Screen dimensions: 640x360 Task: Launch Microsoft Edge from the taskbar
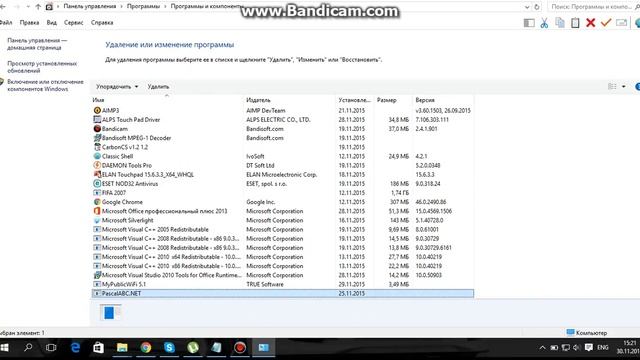76,348
